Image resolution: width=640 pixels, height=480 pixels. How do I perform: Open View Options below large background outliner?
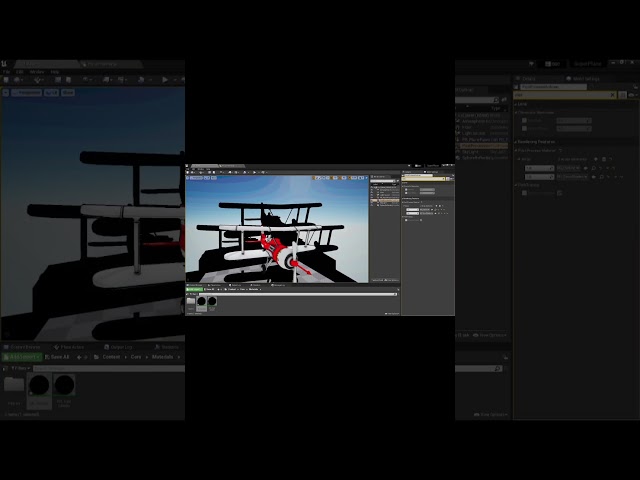pyautogui.click(x=490, y=335)
